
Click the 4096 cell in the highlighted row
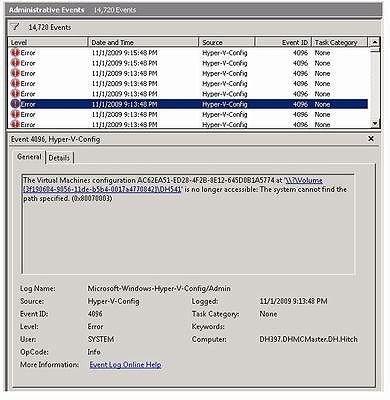click(300, 104)
